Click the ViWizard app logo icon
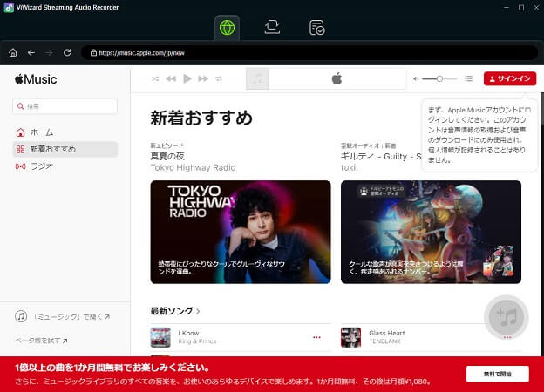This screenshot has width=544, height=392. click(x=9, y=7)
